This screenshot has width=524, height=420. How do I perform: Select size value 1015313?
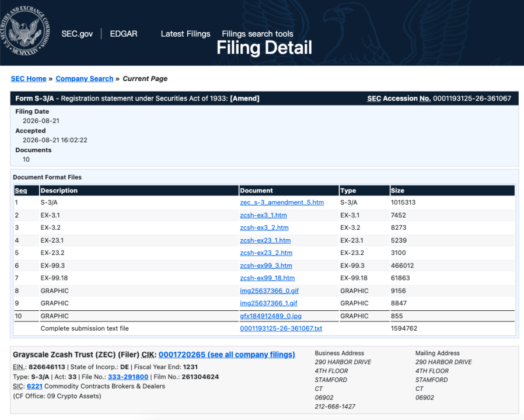point(403,202)
